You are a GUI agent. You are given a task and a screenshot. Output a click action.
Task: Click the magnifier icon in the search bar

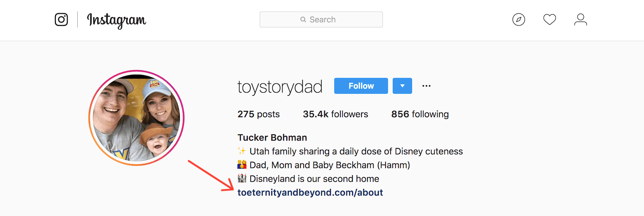pyautogui.click(x=303, y=20)
